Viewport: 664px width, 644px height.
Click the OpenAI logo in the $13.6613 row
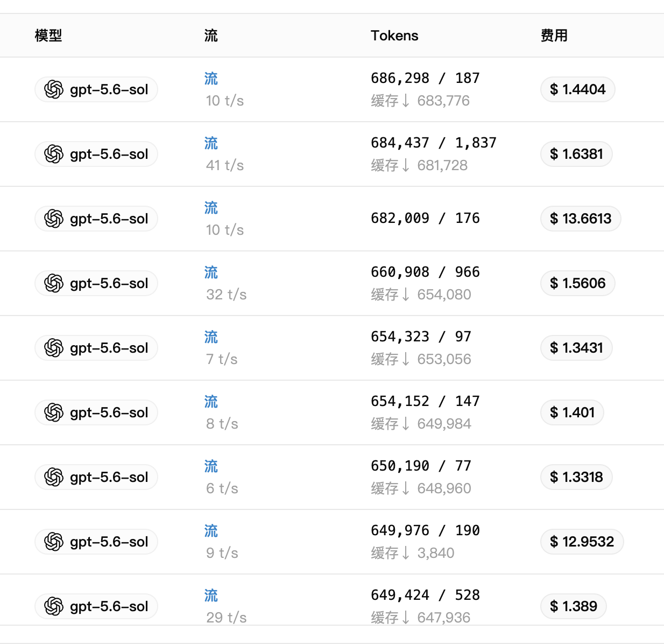coord(54,219)
